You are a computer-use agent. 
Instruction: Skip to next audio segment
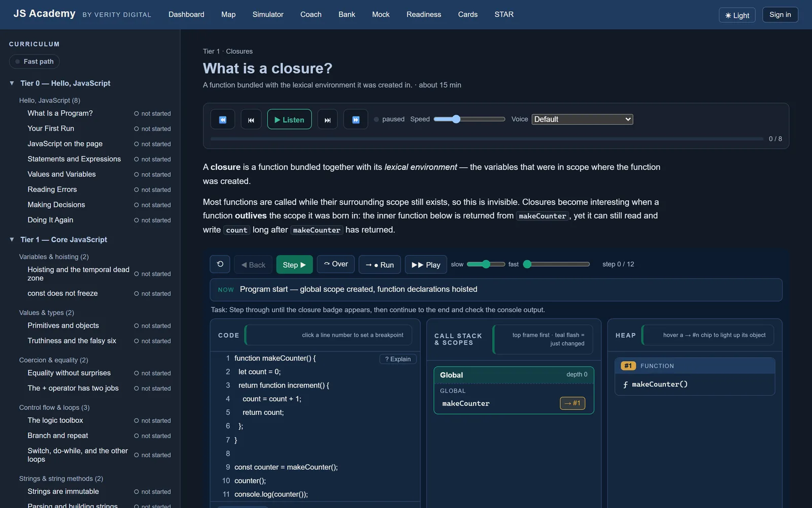[x=327, y=119]
